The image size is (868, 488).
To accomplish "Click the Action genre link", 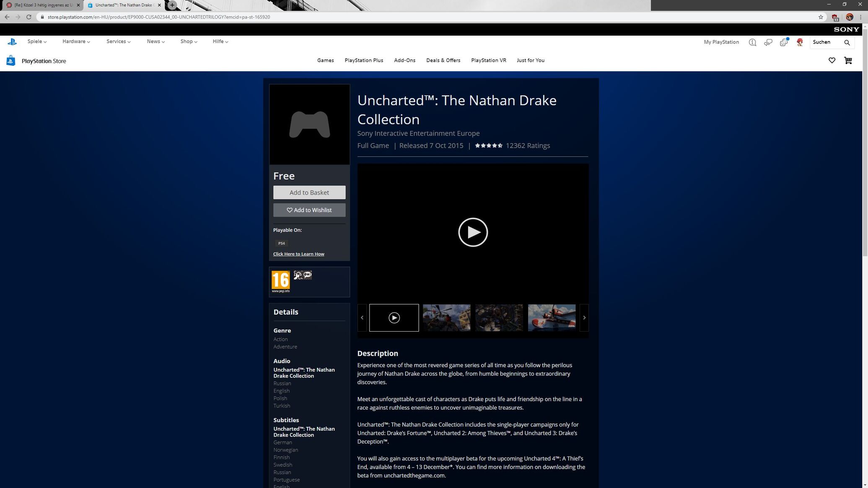I will point(280,339).
